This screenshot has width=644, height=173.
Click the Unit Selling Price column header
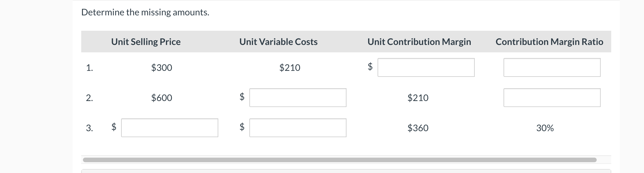146,42
